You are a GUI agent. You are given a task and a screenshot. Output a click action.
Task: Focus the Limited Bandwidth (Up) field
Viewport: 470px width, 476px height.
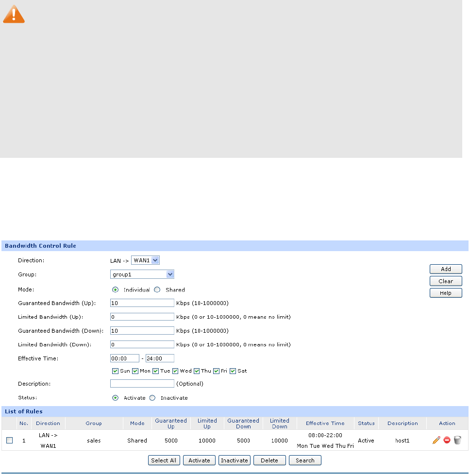142,317
